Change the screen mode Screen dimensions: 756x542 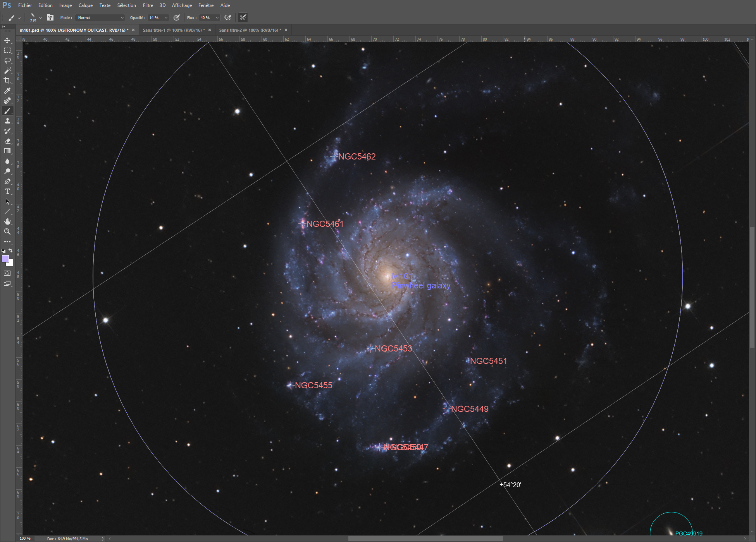point(7,283)
